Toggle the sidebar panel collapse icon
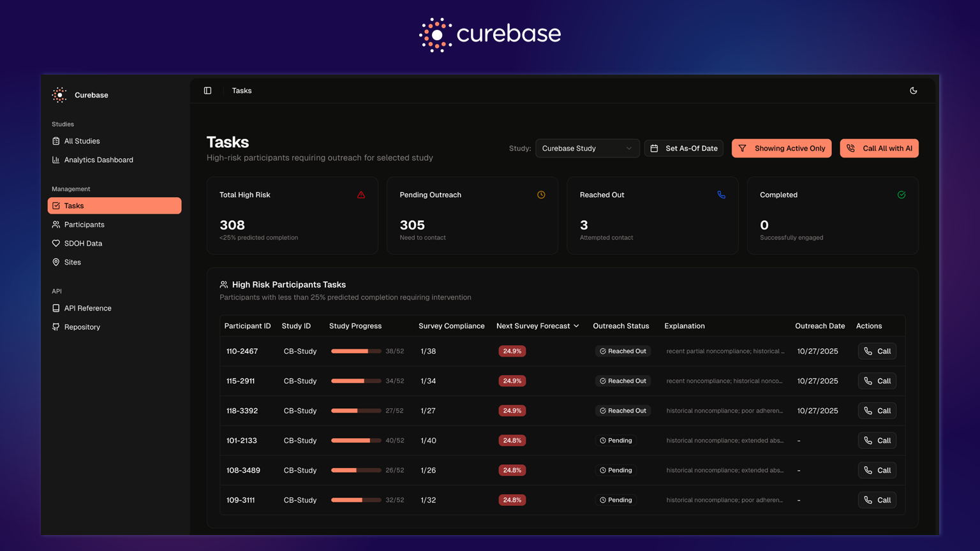The height and width of the screenshot is (551, 980). 207,91
